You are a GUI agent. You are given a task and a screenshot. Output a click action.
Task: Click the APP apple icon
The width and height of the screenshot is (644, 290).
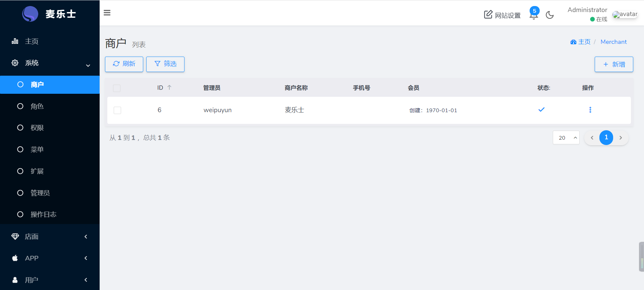[15, 258]
